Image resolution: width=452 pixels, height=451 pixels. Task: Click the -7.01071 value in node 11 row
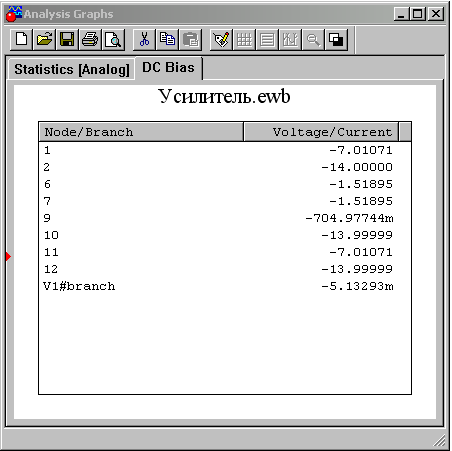tap(361, 252)
